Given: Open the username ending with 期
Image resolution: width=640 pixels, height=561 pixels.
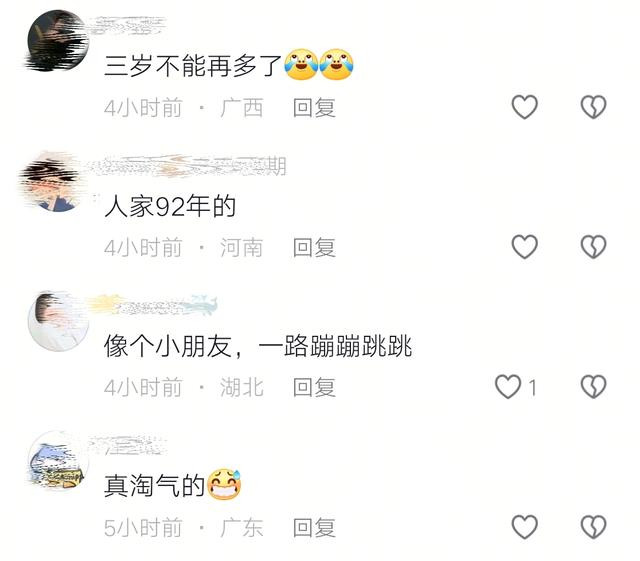Looking at the screenshot, I should pos(189,167).
